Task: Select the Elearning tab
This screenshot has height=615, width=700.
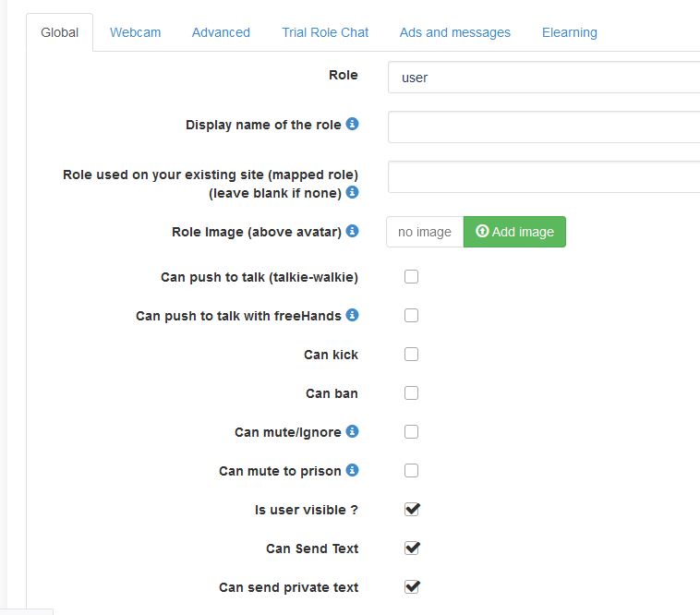Action: (569, 32)
